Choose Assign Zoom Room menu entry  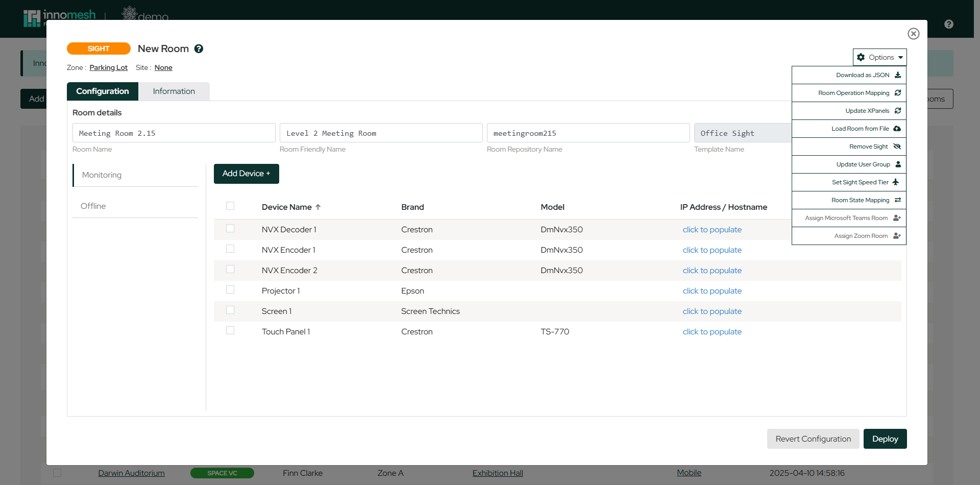(849, 236)
